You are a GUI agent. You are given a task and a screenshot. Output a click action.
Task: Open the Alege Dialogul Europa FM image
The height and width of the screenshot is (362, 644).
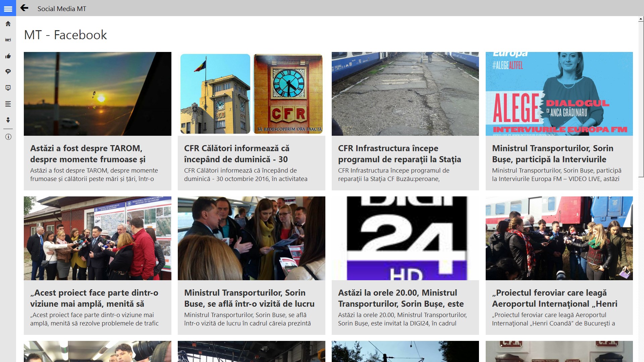pyautogui.click(x=559, y=94)
